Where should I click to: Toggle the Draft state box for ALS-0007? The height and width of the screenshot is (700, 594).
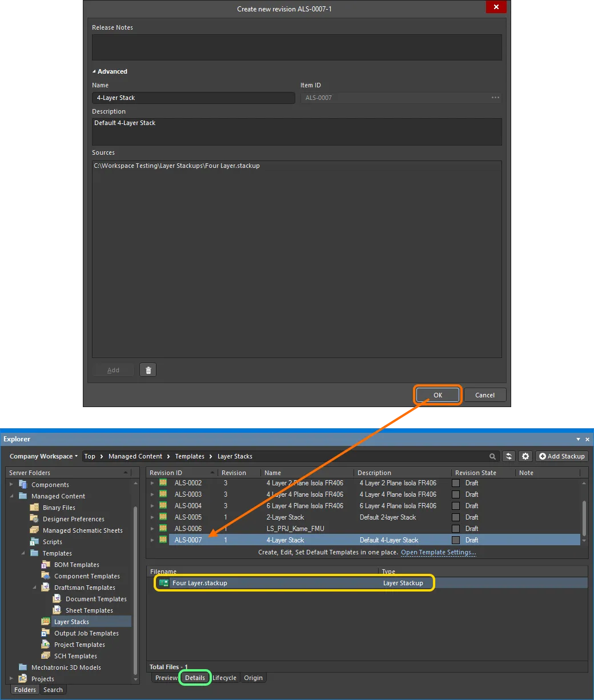coord(456,540)
